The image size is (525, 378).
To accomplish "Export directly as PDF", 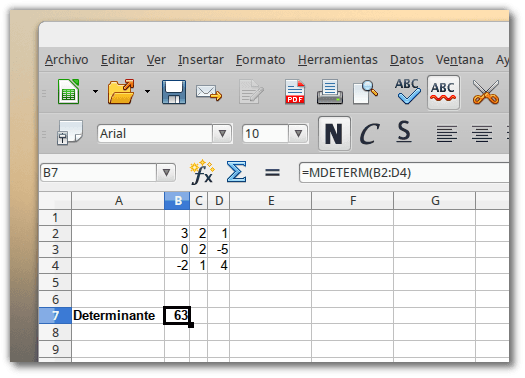I will point(295,92).
